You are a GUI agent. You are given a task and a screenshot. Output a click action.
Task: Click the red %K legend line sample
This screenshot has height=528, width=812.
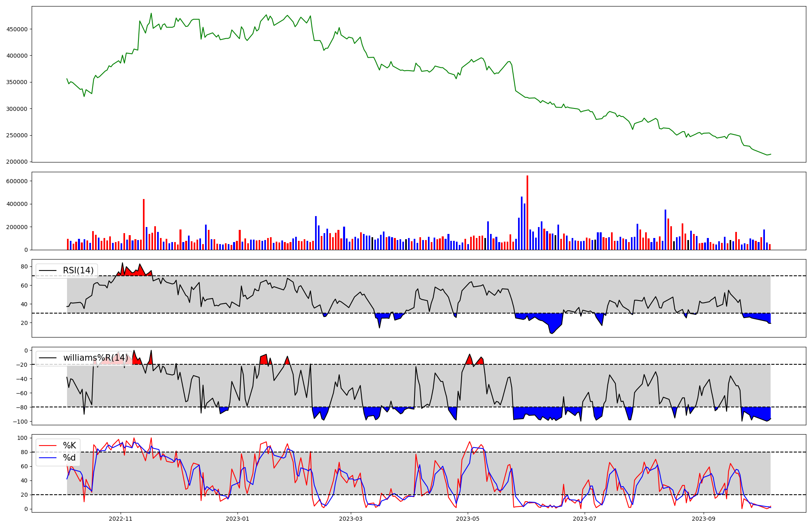pyautogui.click(x=47, y=446)
